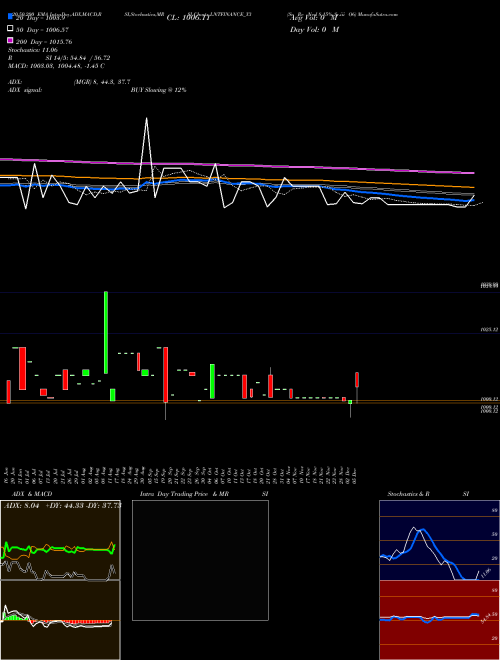The image size is (500, 660).
Task: Click the 'SI 14/3: 54.84 / 56.72' value
Action: (x=78, y=58)
